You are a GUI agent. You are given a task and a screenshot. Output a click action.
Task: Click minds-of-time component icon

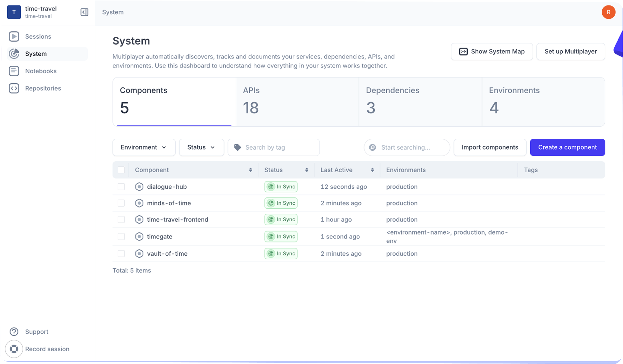(139, 203)
